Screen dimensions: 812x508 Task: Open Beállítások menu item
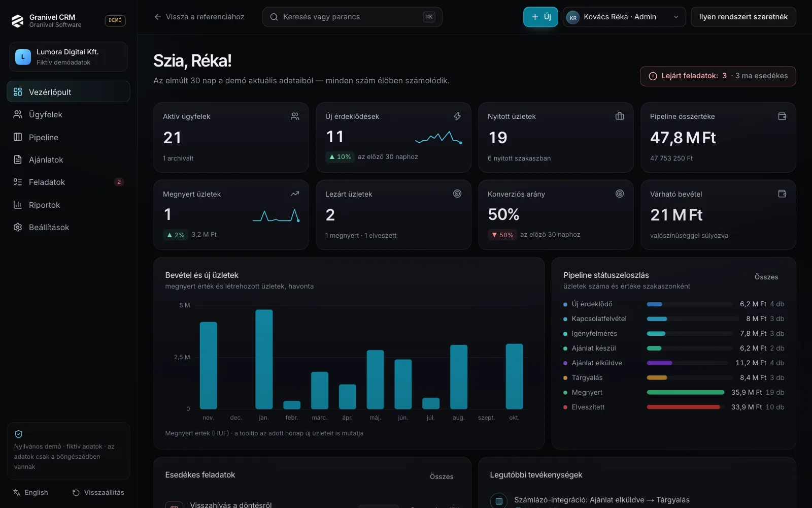69,227
